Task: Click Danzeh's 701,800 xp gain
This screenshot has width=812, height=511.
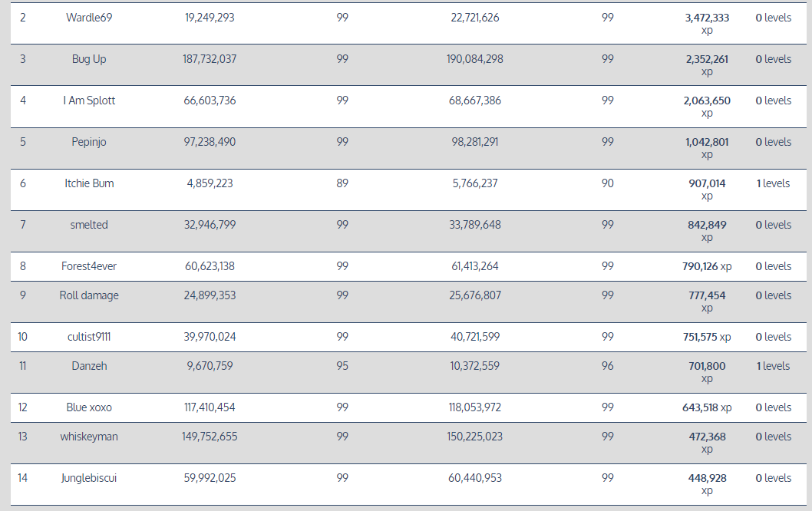Action: pos(707,366)
